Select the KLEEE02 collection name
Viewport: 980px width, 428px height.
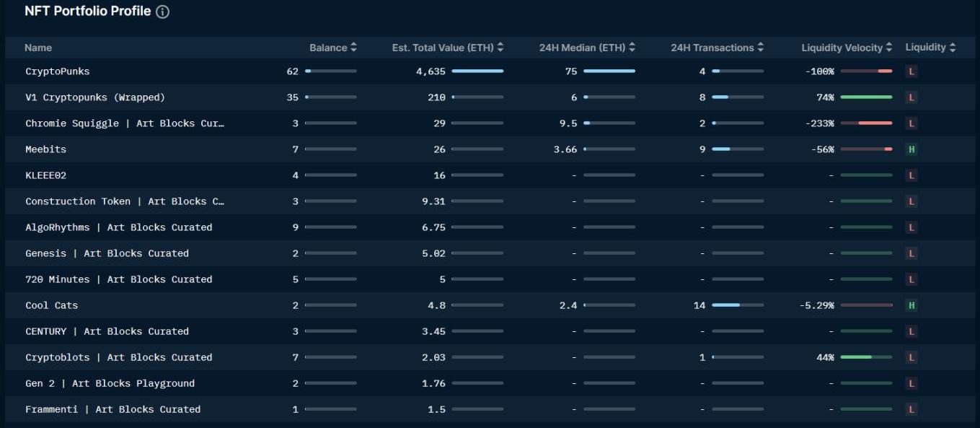click(x=45, y=175)
